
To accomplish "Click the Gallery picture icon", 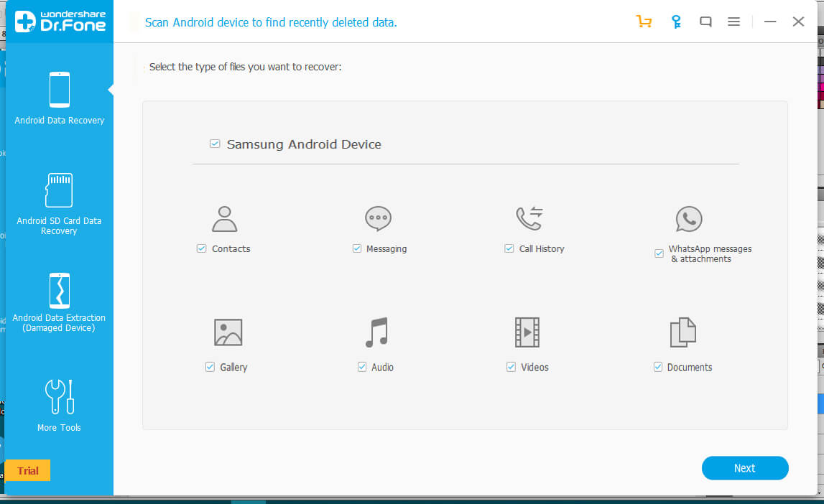I will pyautogui.click(x=228, y=332).
